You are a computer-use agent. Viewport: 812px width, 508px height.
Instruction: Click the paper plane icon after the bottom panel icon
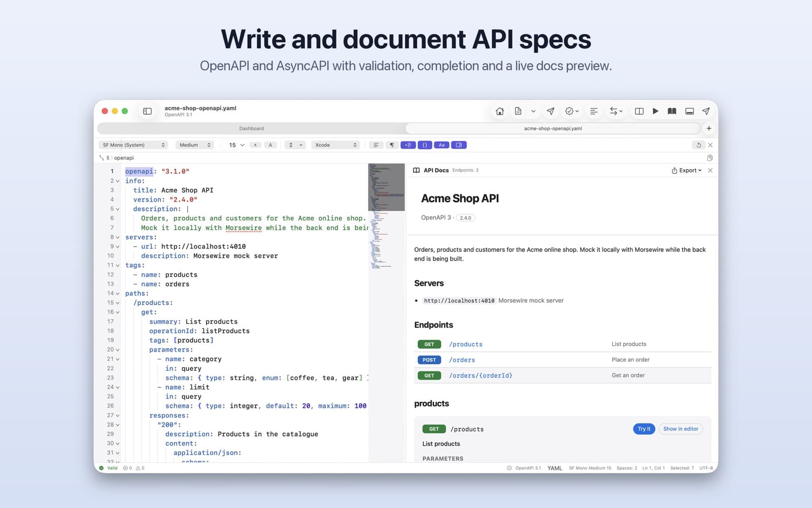point(706,111)
